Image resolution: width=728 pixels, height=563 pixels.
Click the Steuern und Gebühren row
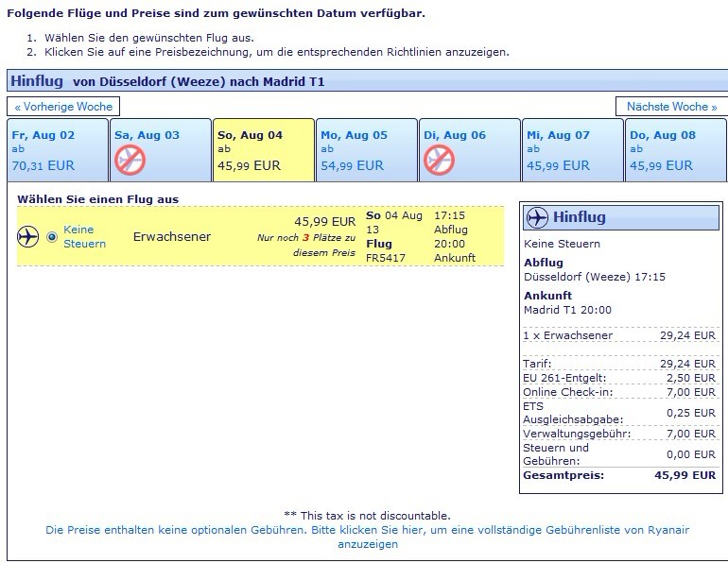pyautogui.click(x=619, y=454)
